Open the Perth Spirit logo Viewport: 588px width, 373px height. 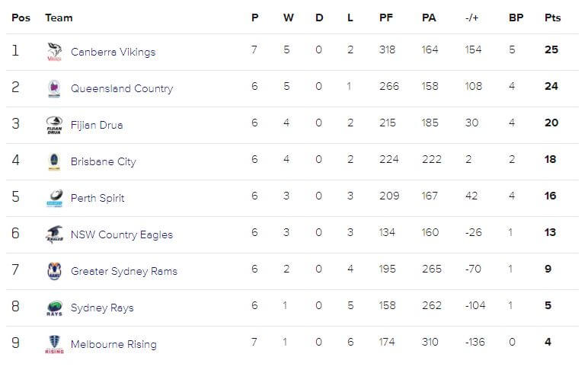tap(54, 198)
